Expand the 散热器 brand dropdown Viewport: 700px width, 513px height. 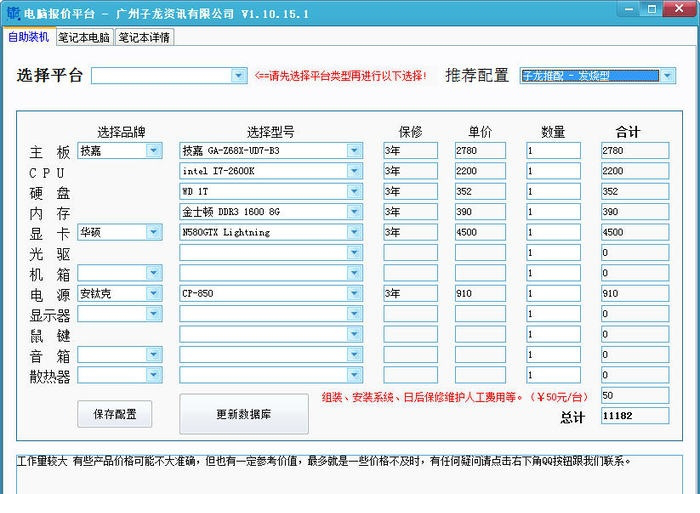(x=154, y=375)
